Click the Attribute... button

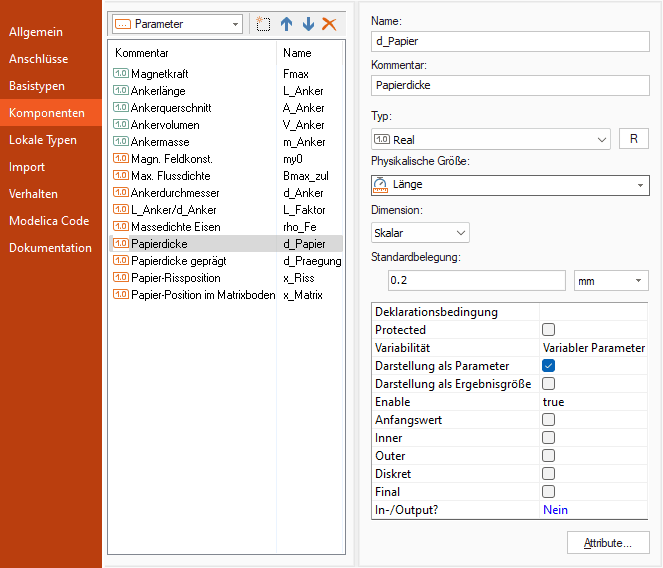pos(608,543)
